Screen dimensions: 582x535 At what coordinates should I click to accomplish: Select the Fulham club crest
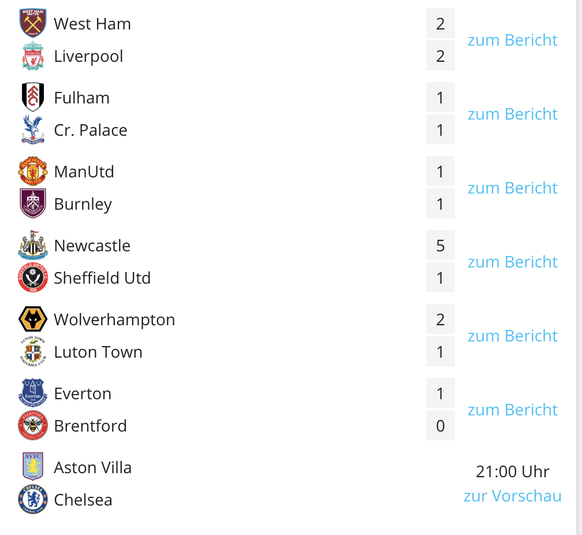[33, 97]
